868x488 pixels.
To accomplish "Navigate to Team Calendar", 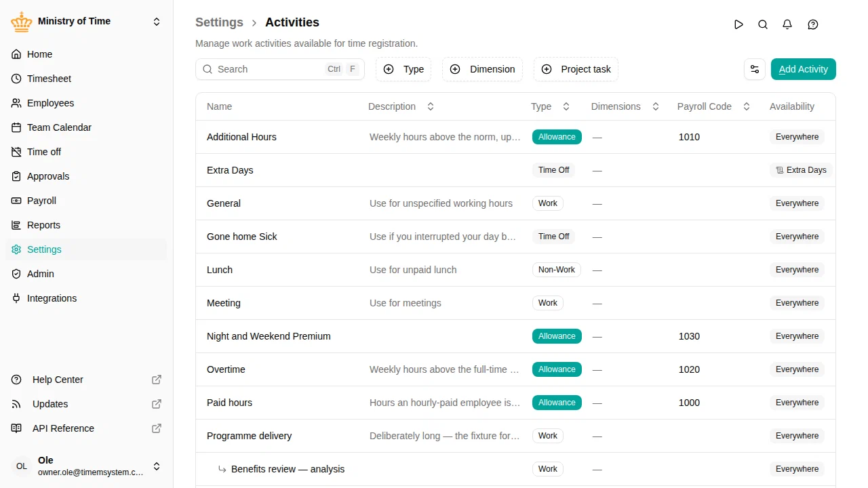I will [x=86, y=127].
